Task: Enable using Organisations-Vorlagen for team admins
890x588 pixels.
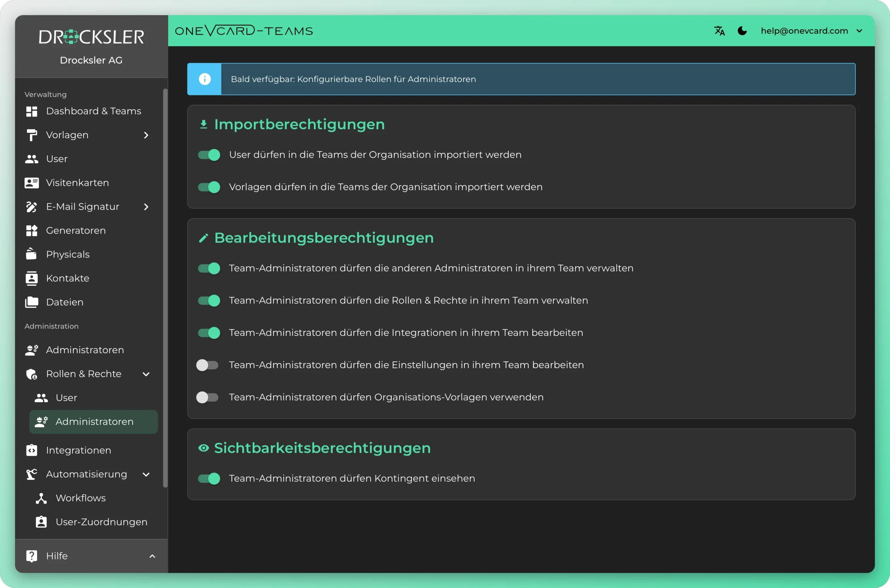Action: pos(207,397)
